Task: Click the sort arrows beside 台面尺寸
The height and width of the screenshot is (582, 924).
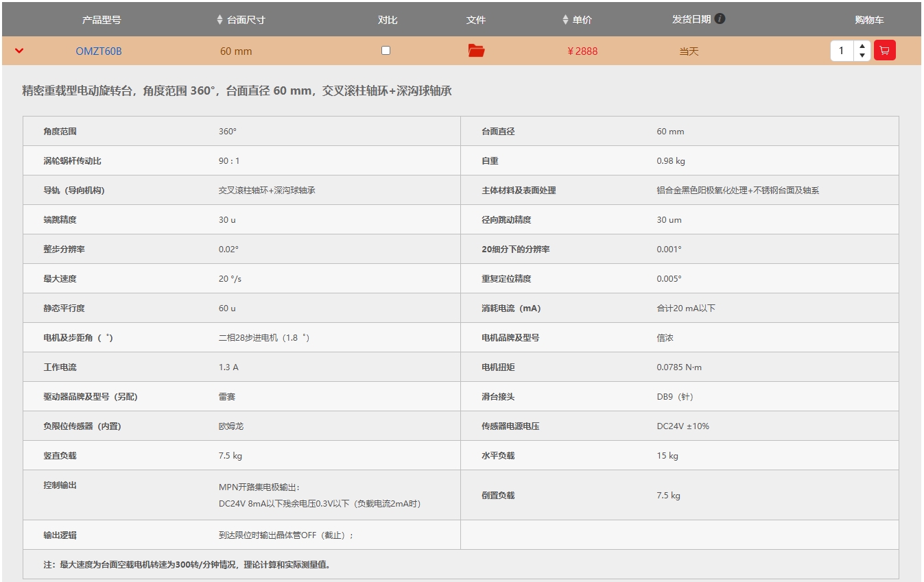Action: click(220, 20)
